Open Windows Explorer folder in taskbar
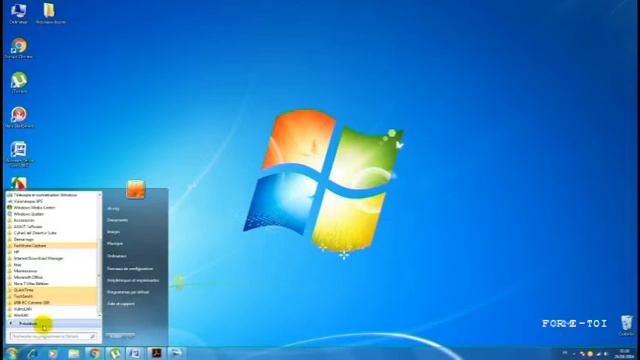 [x=73, y=353]
